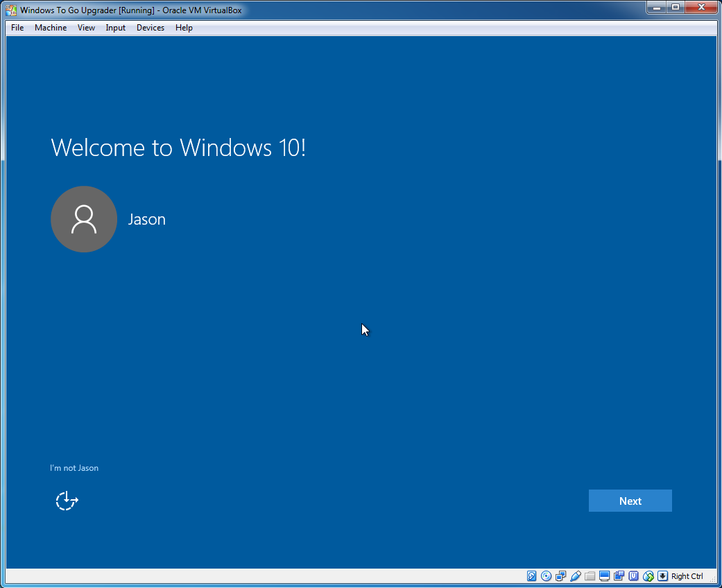
Task: Click the mouse integration status icon
Action: (648, 576)
